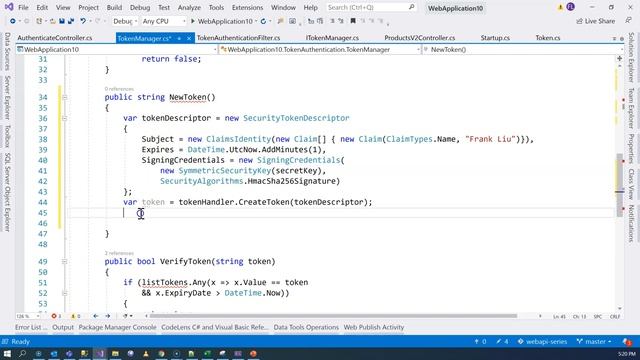
Task: Open the Debug configuration dropdown
Action: 125,21
